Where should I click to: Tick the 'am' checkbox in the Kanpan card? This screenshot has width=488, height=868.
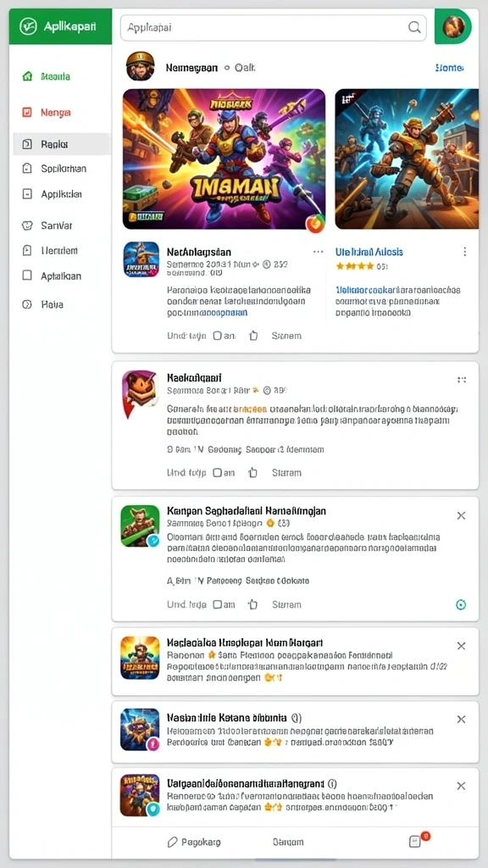pos(218,604)
